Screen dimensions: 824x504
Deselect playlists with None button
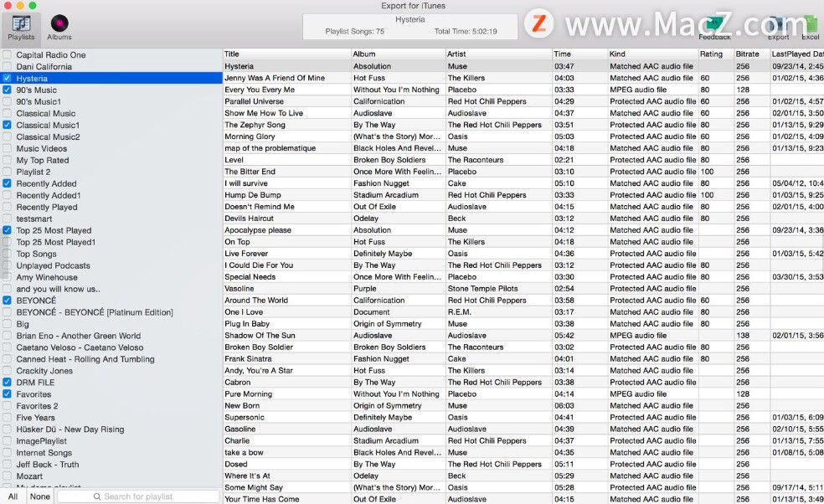pyautogui.click(x=40, y=496)
